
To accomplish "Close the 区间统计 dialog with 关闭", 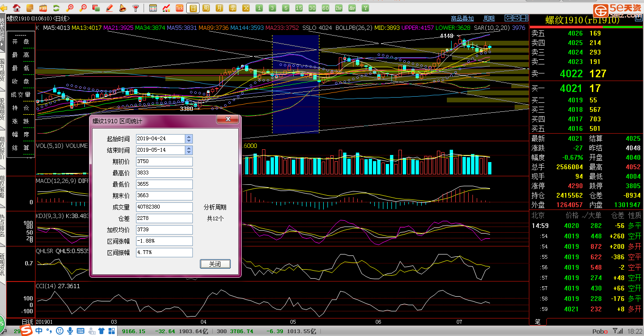I will (x=215, y=264).
